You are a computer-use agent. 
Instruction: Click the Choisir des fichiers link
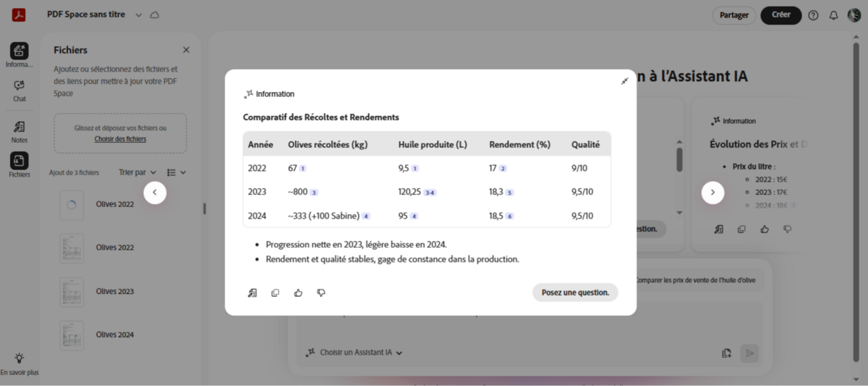(x=120, y=138)
